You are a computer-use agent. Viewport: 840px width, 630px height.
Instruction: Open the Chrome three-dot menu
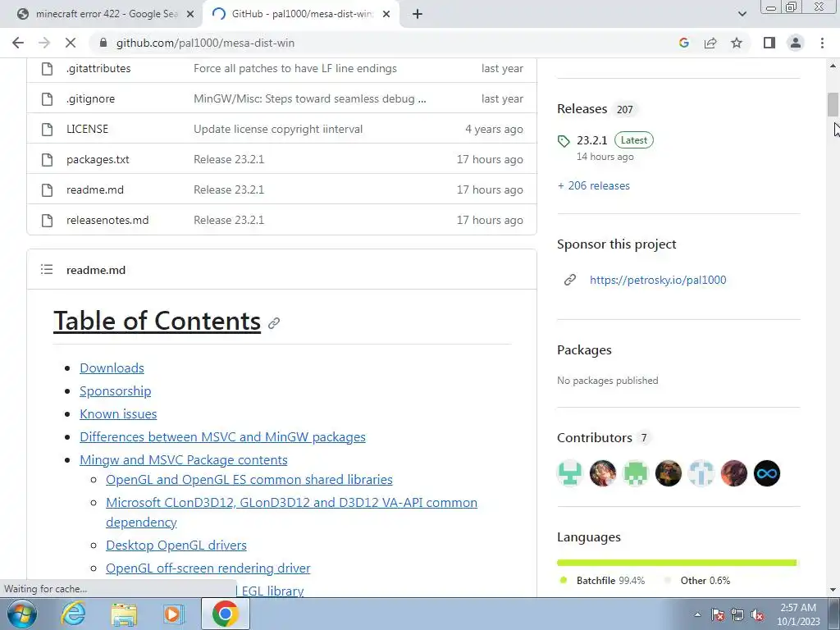click(x=822, y=43)
